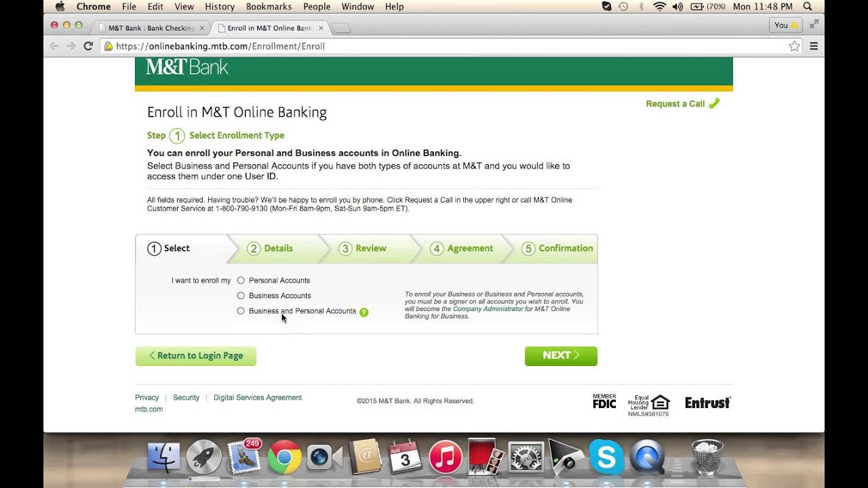Open the View menu

184,6
